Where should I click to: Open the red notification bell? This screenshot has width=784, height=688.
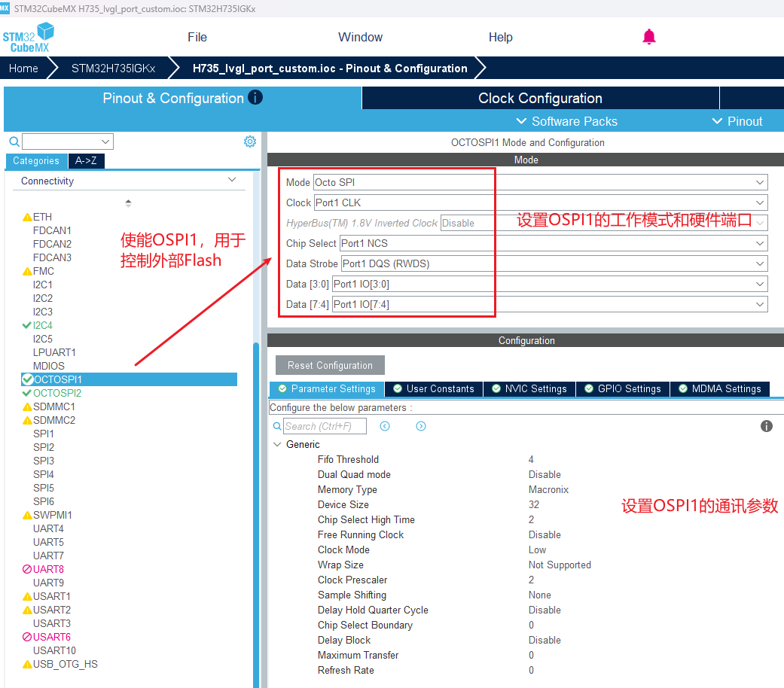(x=649, y=37)
